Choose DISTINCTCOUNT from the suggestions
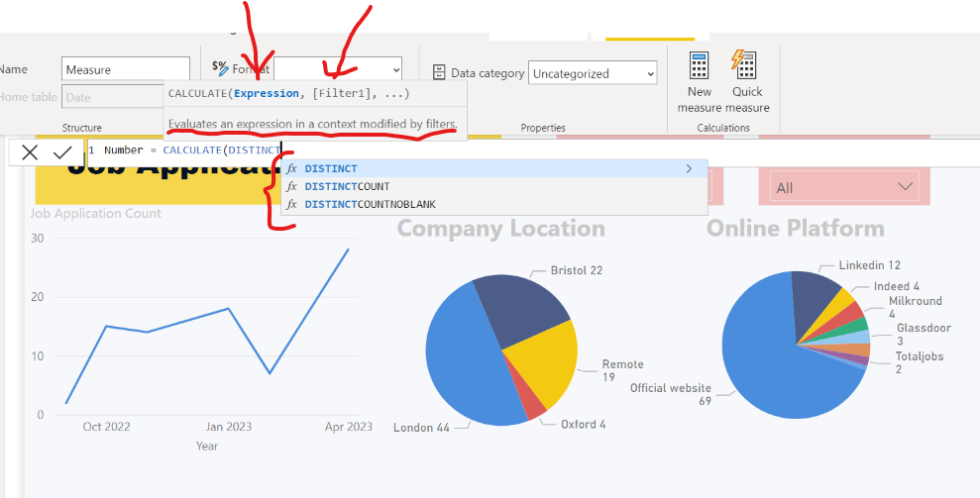 pos(347,186)
